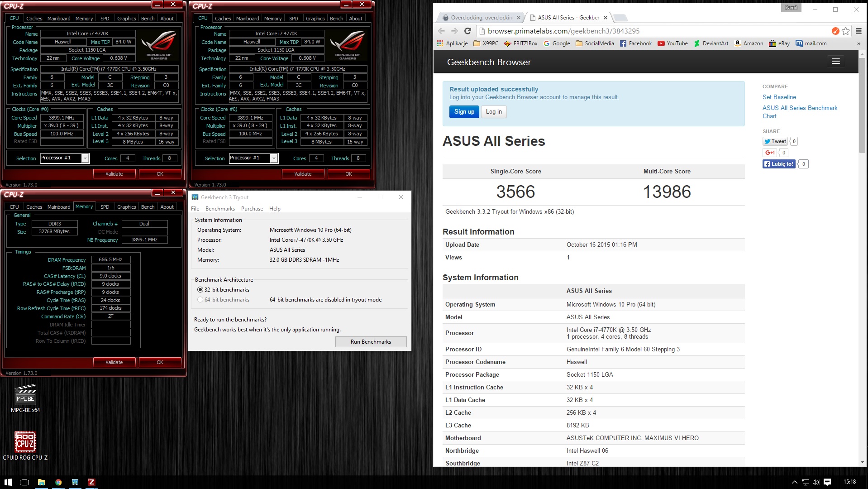Go forward in Chrome
The image size is (868, 489).
tap(454, 31)
